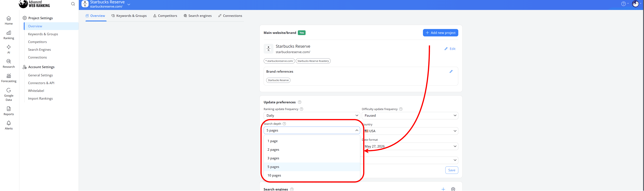The width and height of the screenshot is (644, 191).
Task: Open Import Rankings sidebar item
Action: 41,98
